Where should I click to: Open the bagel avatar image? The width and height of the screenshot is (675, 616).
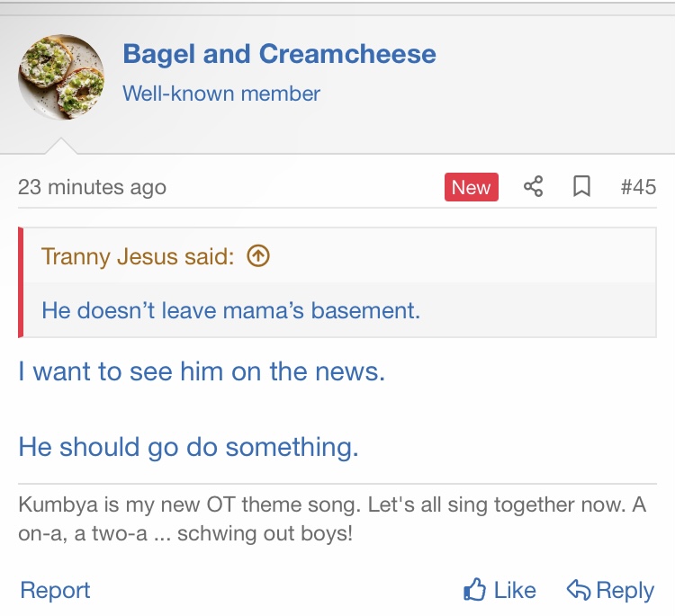click(61, 77)
